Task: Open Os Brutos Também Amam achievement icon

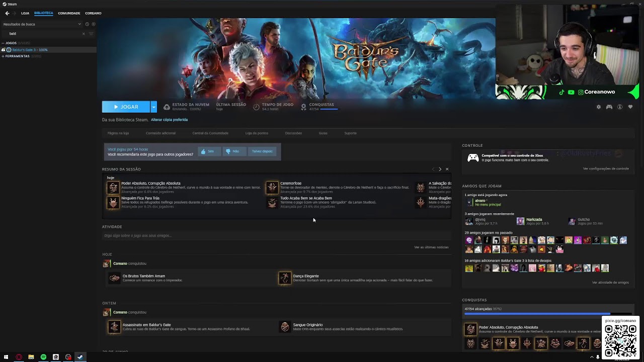Action: (115, 278)
